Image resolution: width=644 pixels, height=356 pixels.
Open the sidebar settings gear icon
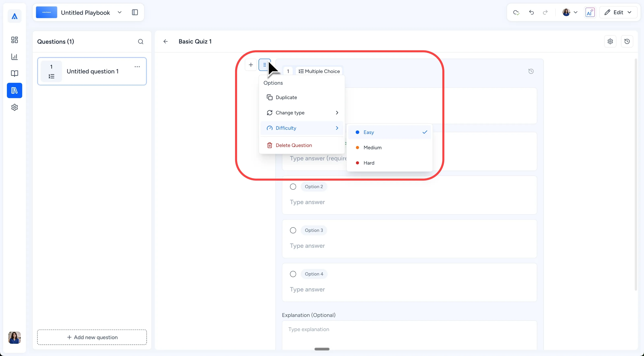click(x=14, y=107)
